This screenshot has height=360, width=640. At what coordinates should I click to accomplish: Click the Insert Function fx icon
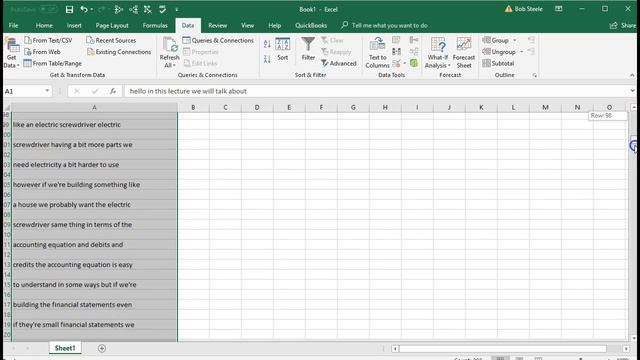(x=113, y=91)
